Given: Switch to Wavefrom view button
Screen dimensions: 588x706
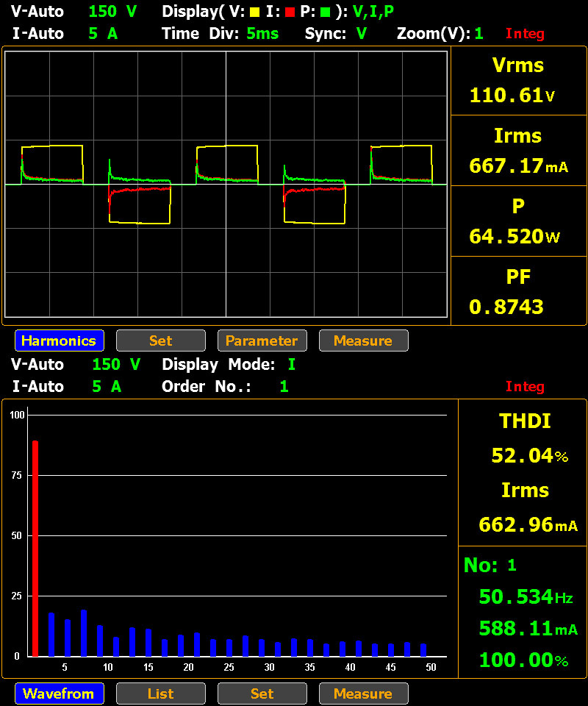Looking at the screenshot, I should 60,693.
